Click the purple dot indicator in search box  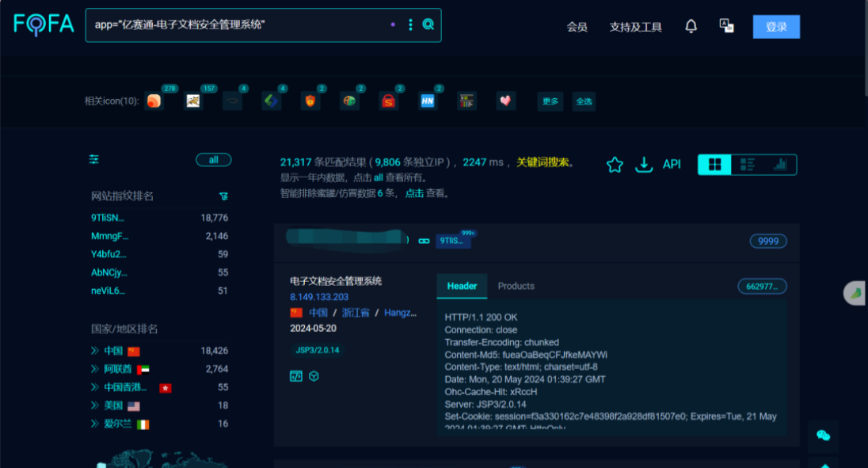393,25
